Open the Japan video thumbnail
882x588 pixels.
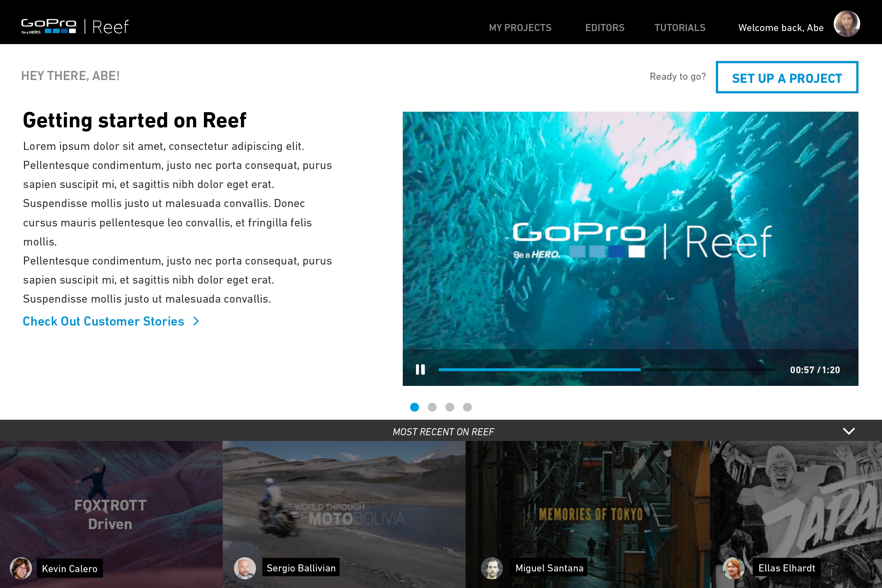coord(796,514)
